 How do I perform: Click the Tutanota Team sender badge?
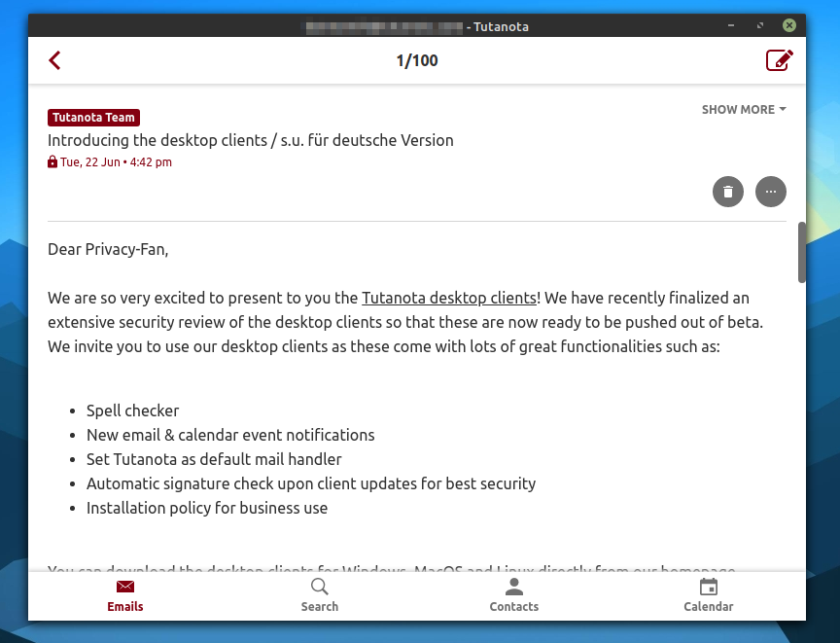click(93, 118)
